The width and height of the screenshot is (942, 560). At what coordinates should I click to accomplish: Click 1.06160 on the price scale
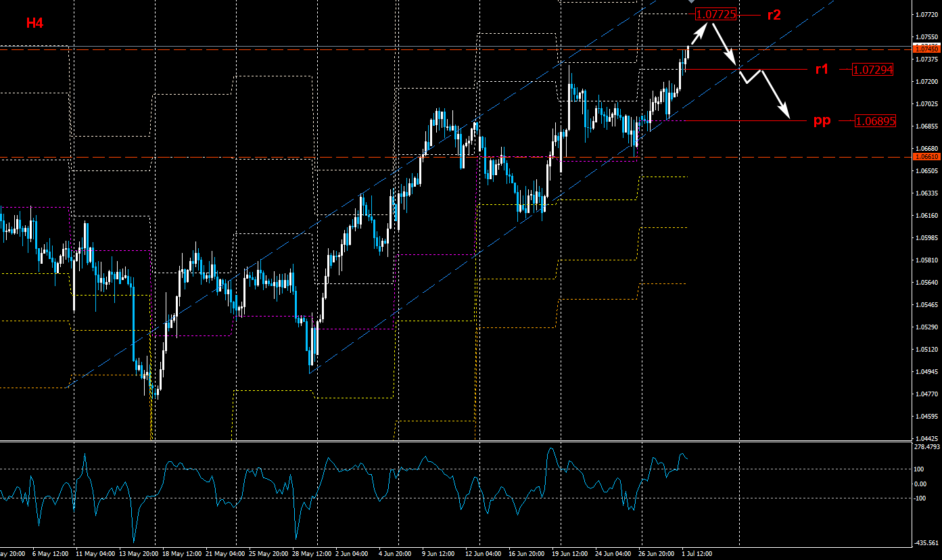pyautogui.click(x=926, y=215)
